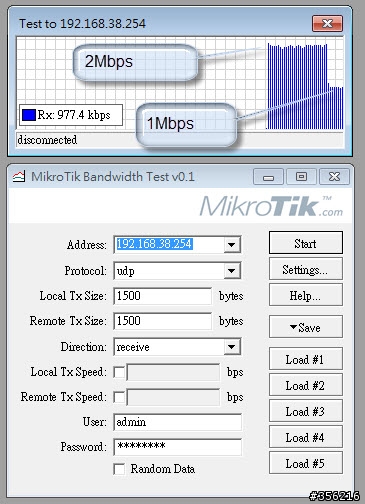Click the Local Tx Size field
The width and height of the screenshot is (365, 504).
coord(163,296)
